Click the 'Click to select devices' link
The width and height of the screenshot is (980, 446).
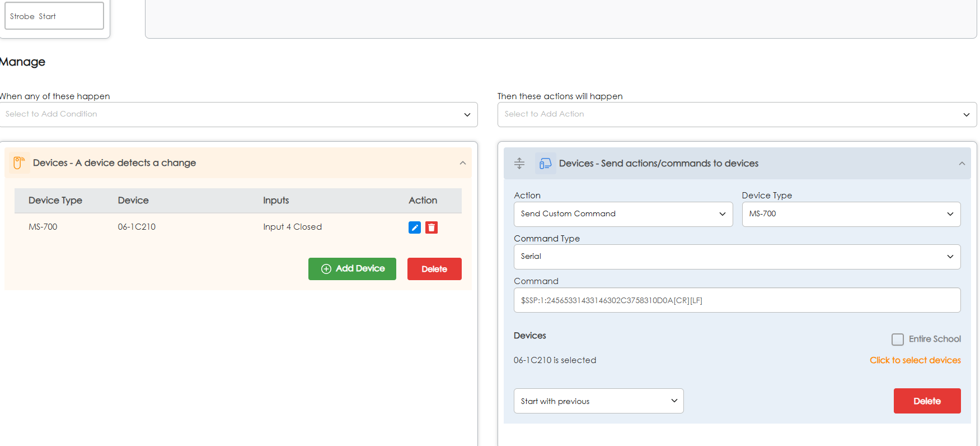click(915, 360)
